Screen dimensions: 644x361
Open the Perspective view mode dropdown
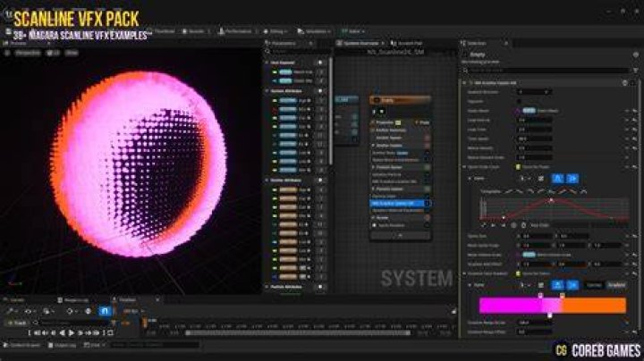point(28,53)
